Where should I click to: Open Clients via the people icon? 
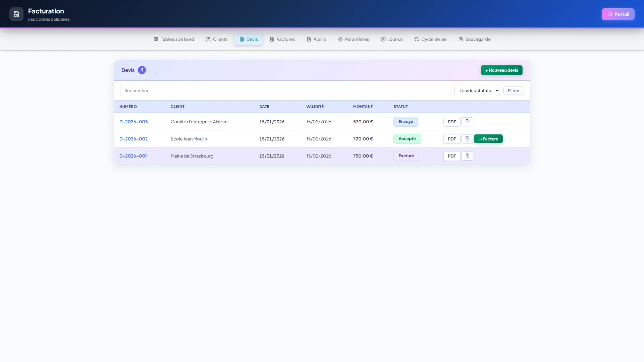pyautogui.click(x=208, y=39)
